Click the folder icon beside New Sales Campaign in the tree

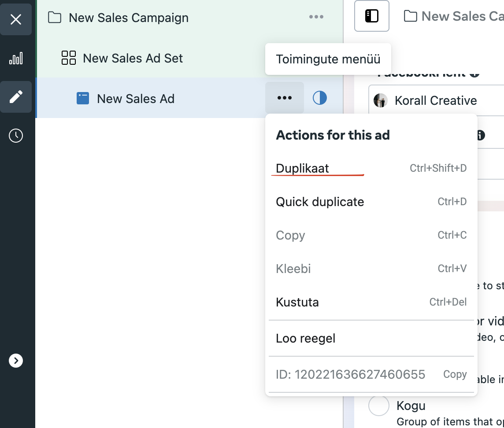point(55,17)
